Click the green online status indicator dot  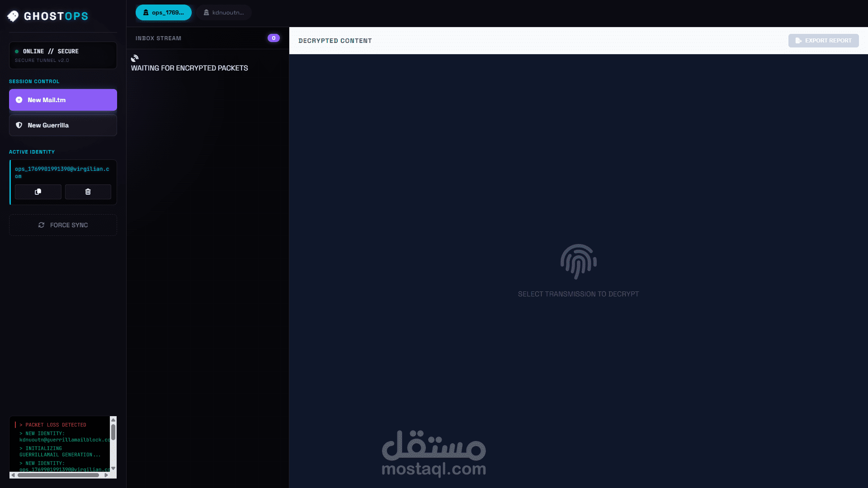point(17,52)
